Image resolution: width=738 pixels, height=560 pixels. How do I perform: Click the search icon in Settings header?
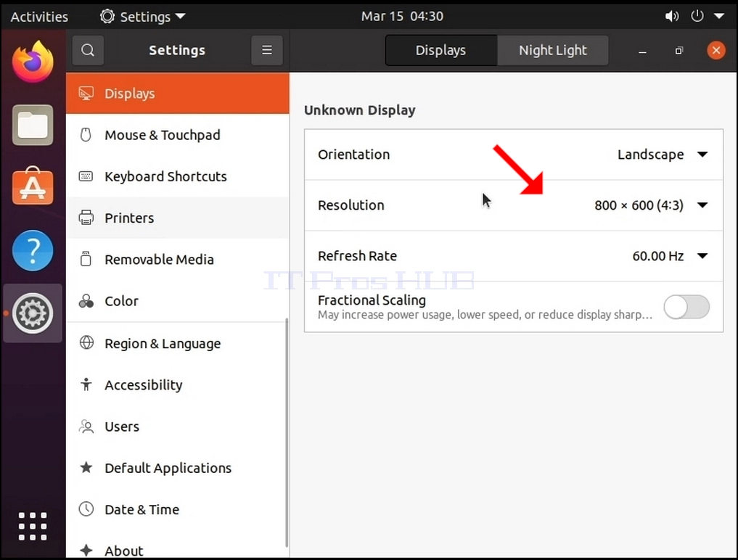88,50
